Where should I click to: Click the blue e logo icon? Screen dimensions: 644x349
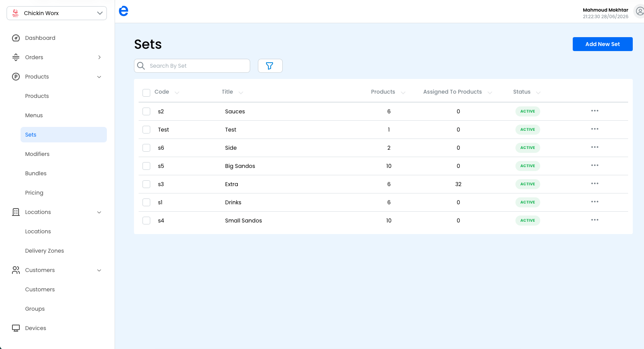coord(124,11)
